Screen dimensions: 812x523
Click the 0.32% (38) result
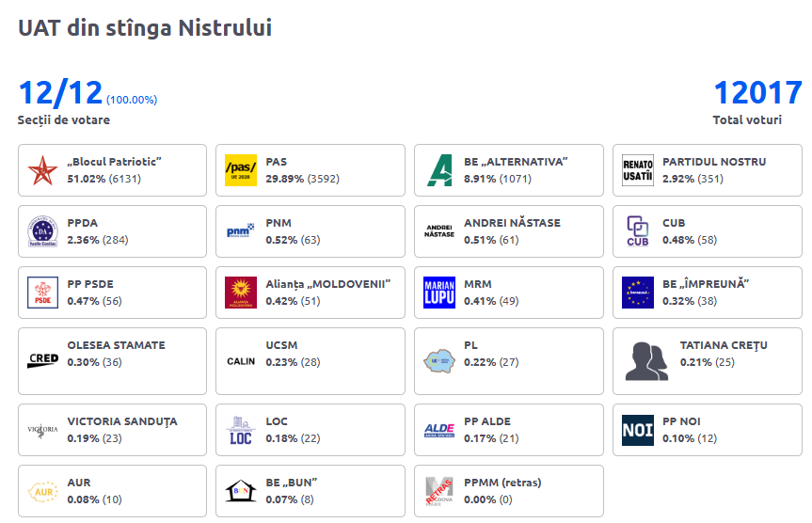pyautogui.click(x=690, y=301)
